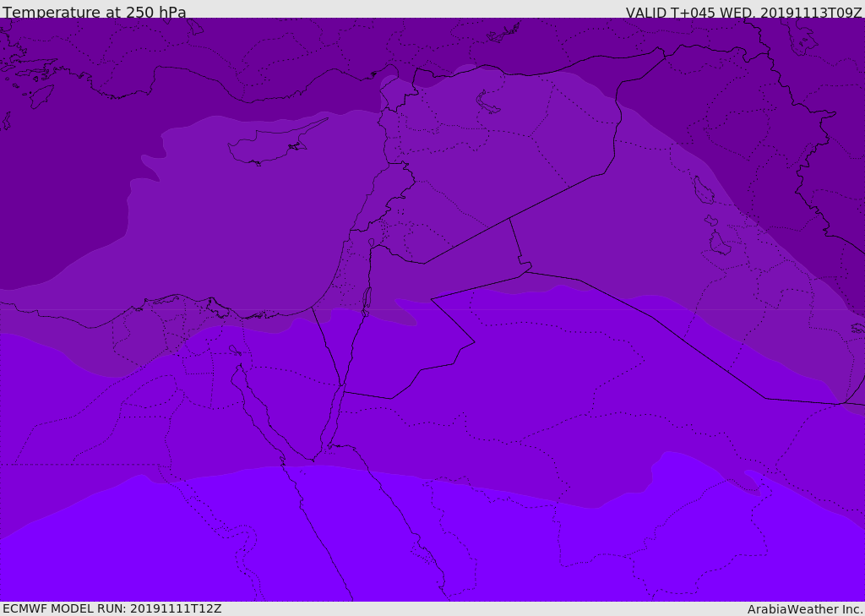Click the 'Temperature at 250 hPa' title
The width and height of the screenshot is (865, 616).
pos(95,12)
